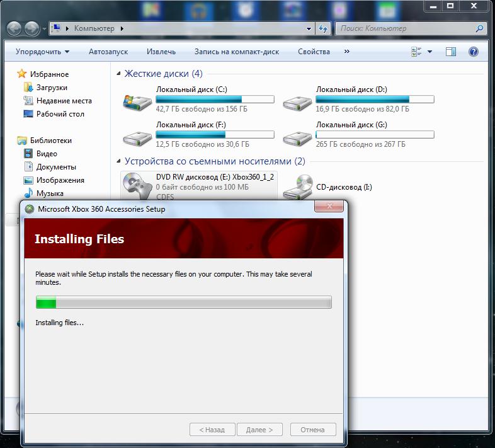The width and height of the screenshot is (495, 448).
Task: Show more toolbar commands via » chevron
Action: [346, 52]
